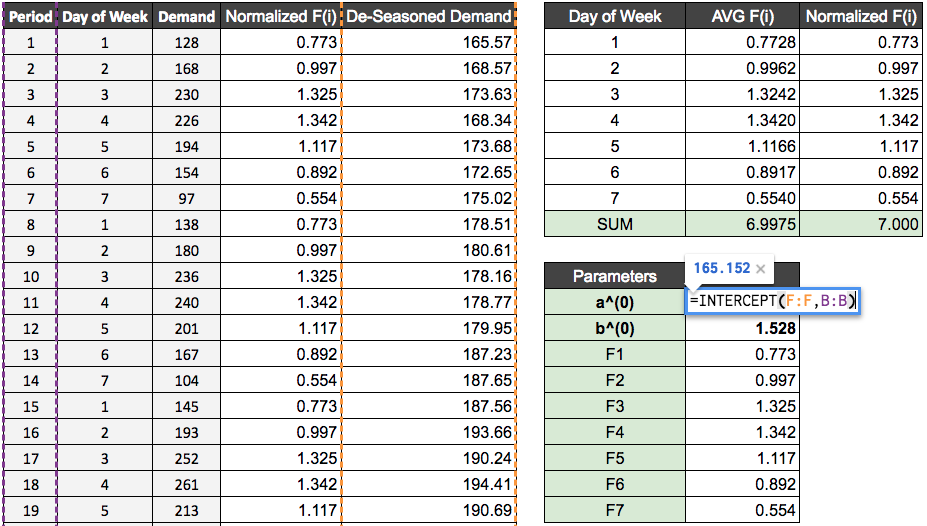The image size is (927, 526).
Task: Click the Period 10 row cell
Action: [30, 276]
